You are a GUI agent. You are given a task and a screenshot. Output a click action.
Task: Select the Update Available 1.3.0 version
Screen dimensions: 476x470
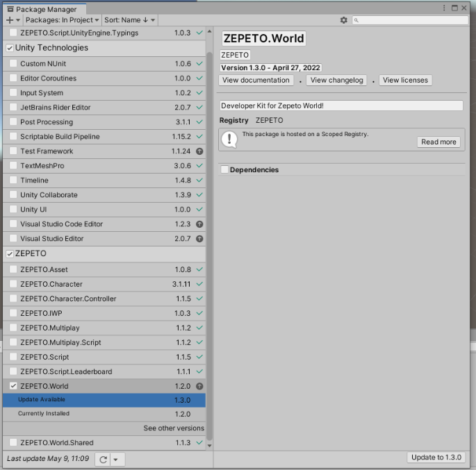click(104, 400)
